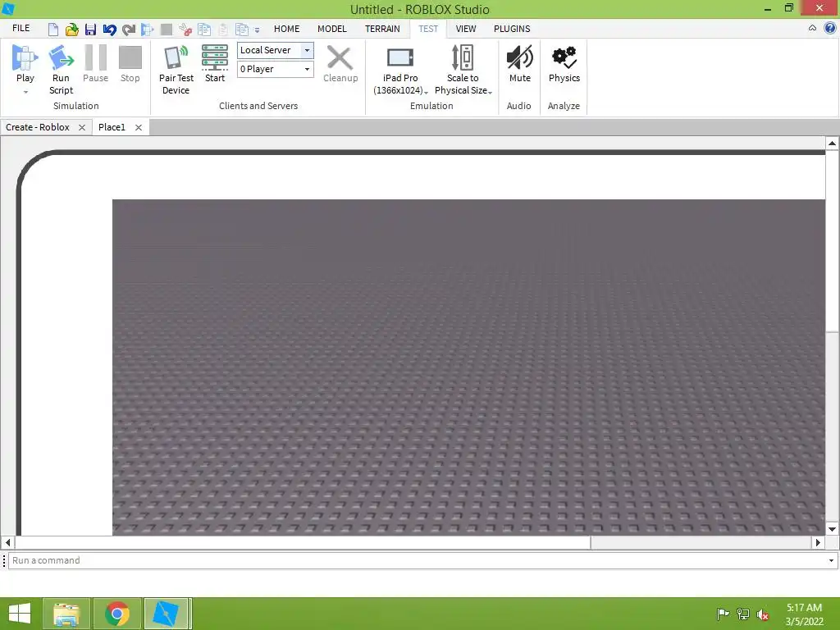840x630 pixels.
Task: Open the FILE menu
Action: 21,29
